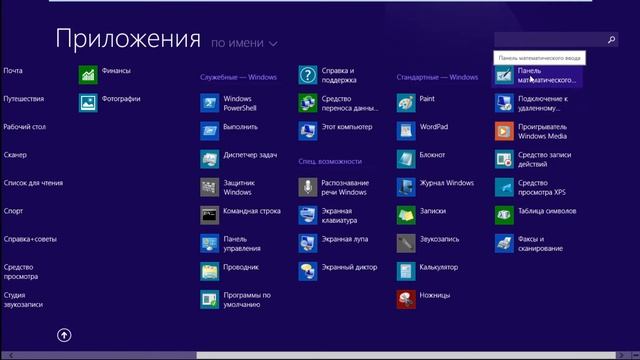Open Диспетчер задач icon
The width and height of the screenshot is (640, 360).
(209, 159)
